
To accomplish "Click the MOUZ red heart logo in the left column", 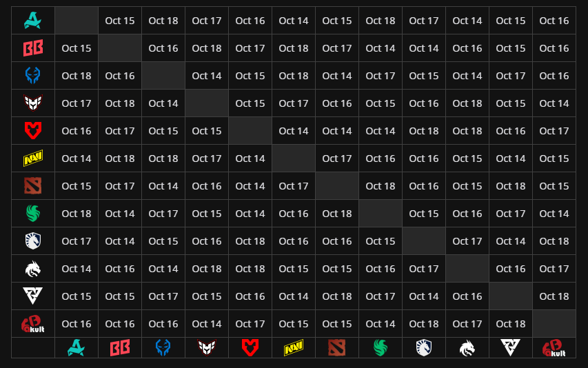I will click(33, 130).
